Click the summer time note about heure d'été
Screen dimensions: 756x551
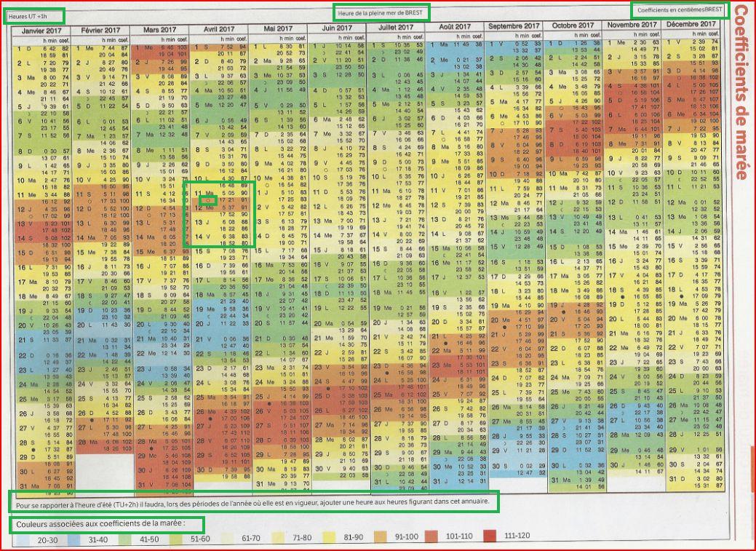(254, 502)
